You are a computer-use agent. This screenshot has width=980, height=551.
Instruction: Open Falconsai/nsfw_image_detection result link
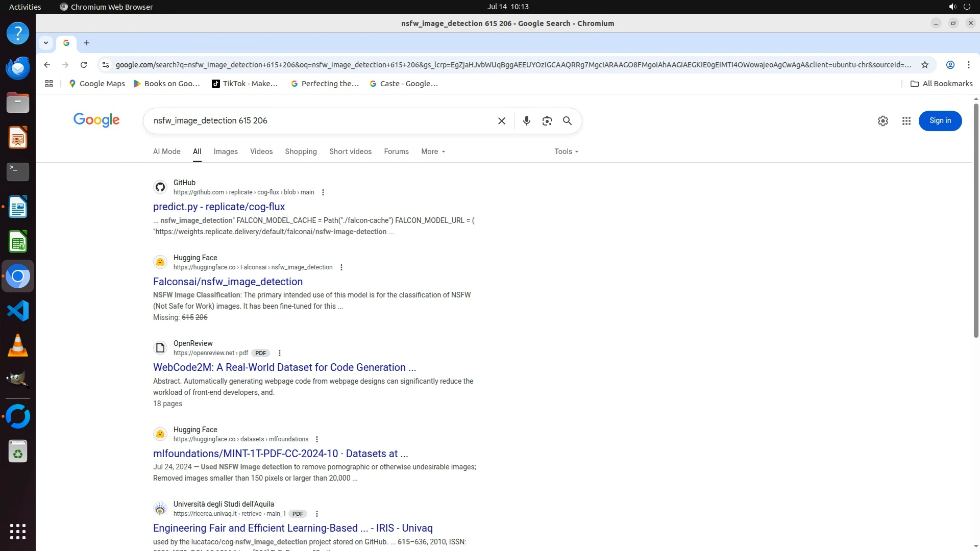[x=228, y=282]
